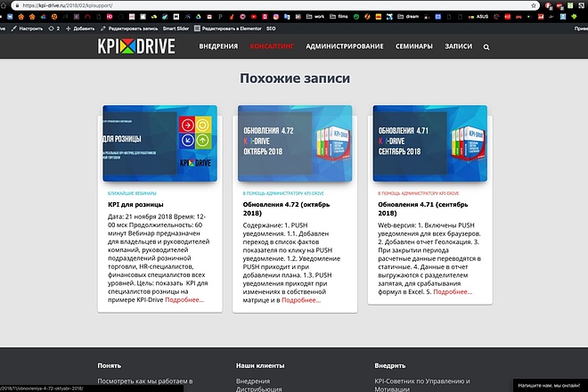Click the 'Внедрить' footer heading
This screenshot has width=588, height=392.
point(389,365)
